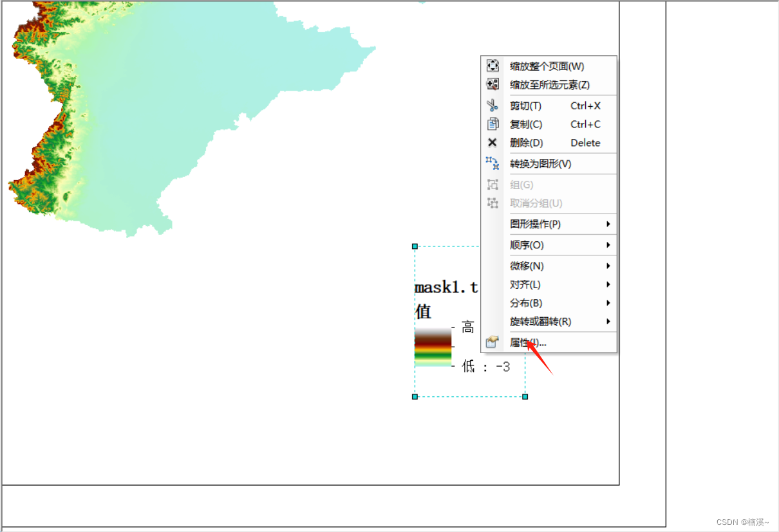Screen dimensions: 779x532
Task: Select 复制(C) menu entry
Action: 549,124
